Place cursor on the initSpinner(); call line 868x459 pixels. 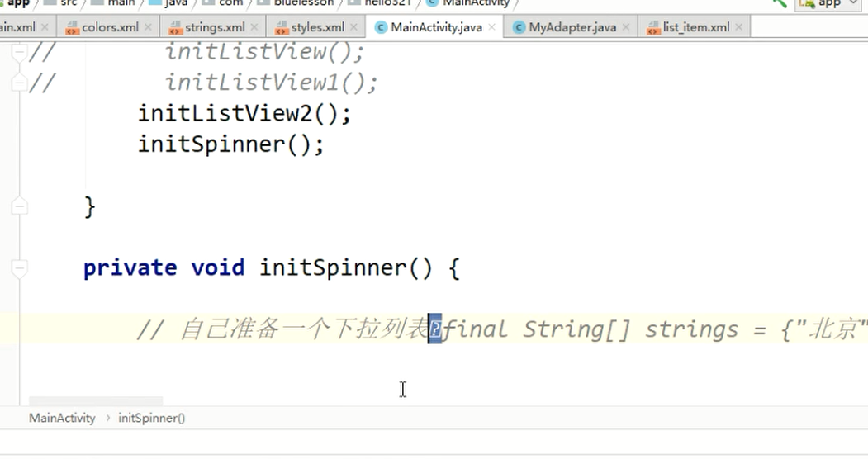(230, 145)
